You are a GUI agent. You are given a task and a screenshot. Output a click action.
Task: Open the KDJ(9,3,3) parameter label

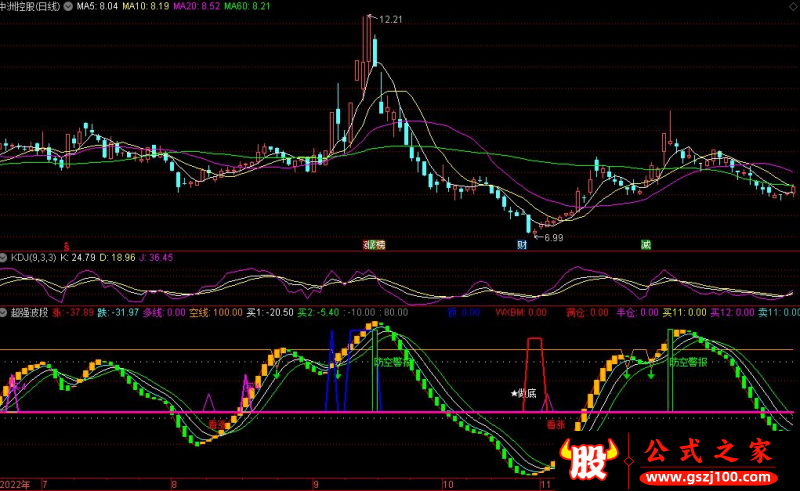click(35, 258)
